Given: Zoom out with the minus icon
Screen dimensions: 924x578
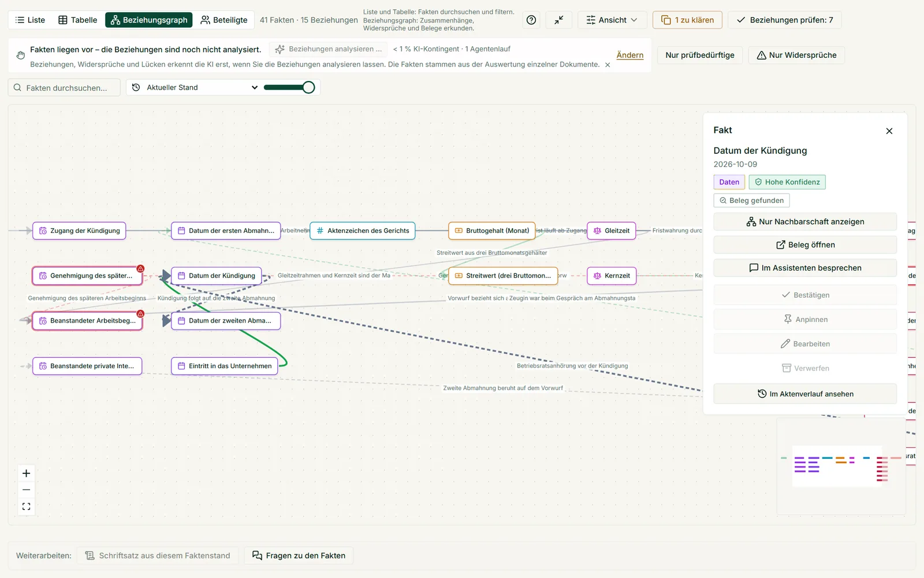Looking at the screenshot, I should click(x=27, y=490).
